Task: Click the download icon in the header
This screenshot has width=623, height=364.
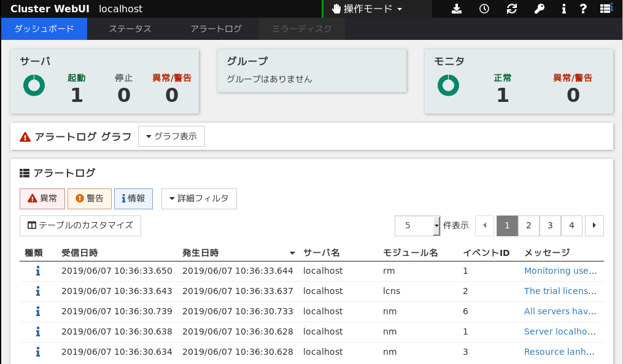Action: click(x=456, y=9)
